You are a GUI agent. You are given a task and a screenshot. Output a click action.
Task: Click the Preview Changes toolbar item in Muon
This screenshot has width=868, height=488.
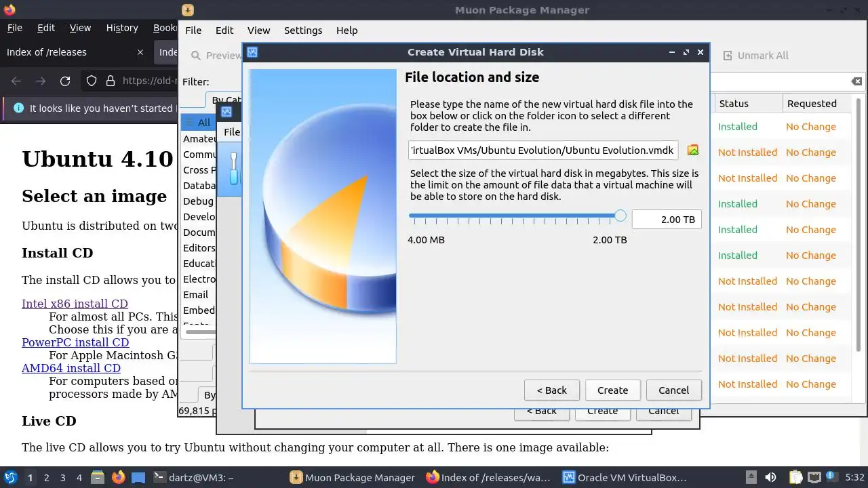coord(216,56)
